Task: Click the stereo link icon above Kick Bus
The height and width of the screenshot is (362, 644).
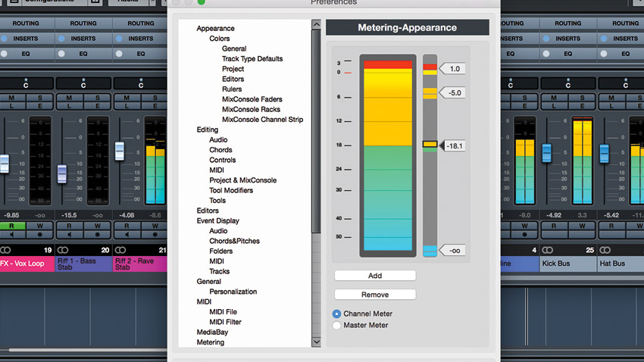Action: point(548,250)
